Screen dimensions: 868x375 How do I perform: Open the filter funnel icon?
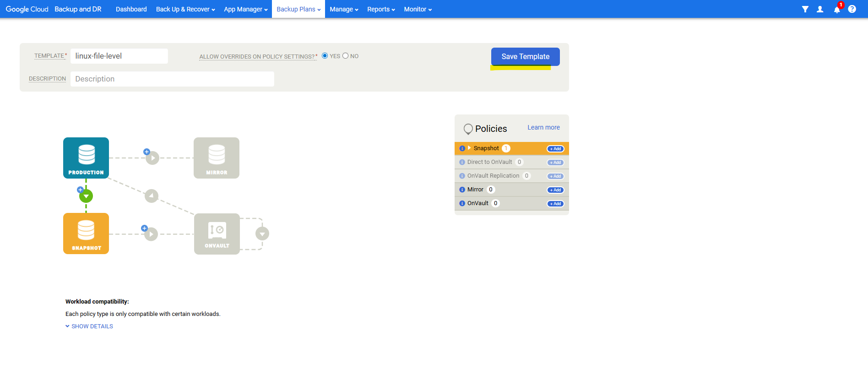[805, 9]
